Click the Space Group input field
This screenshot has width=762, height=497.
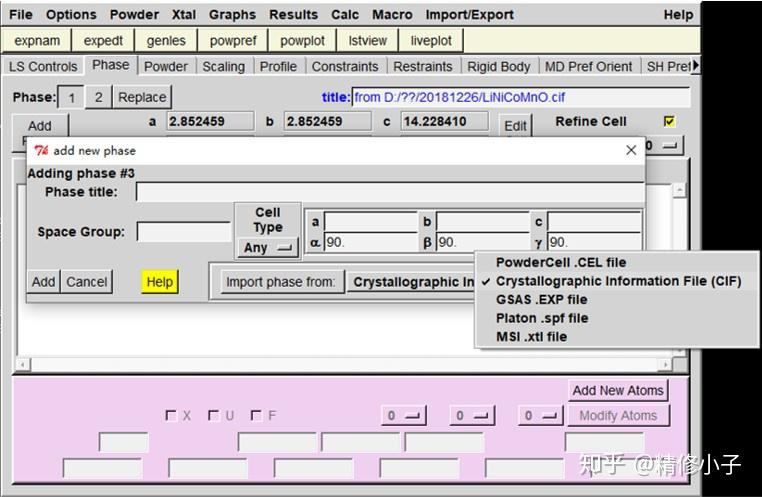click(x=183, y=232)
